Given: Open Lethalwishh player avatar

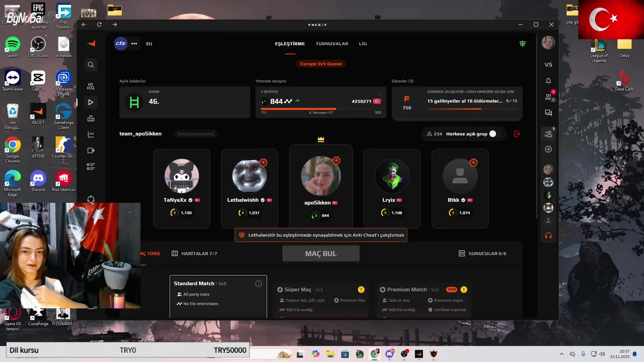Looking at the screenshot, I should [x=250, y=176].
